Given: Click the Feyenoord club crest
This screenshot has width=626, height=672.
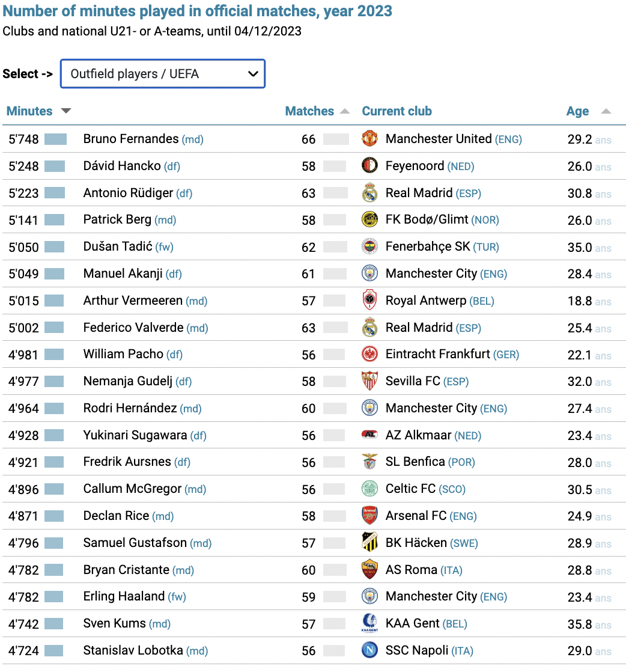Looking at the screenshot, I should click(x=369, y=165).
